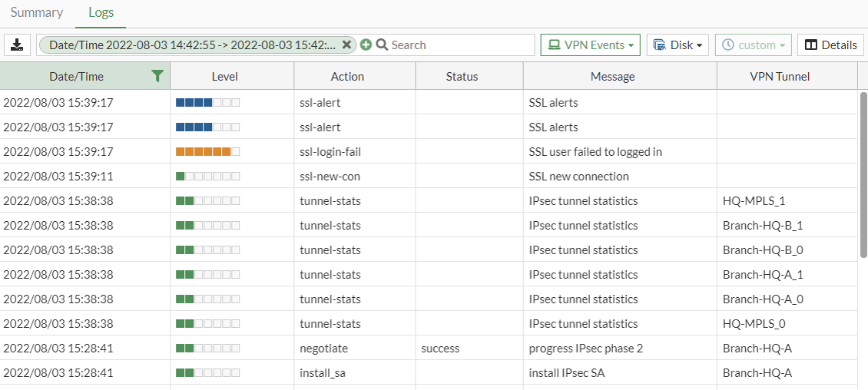
Task: Open the VPN Events dropdown
Action: click(590, 45)
